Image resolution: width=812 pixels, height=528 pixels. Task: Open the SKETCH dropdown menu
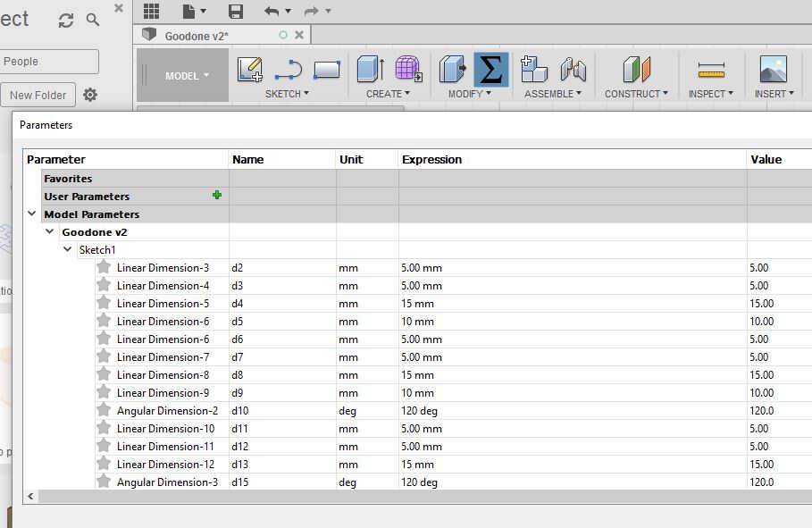coord(287,94)
